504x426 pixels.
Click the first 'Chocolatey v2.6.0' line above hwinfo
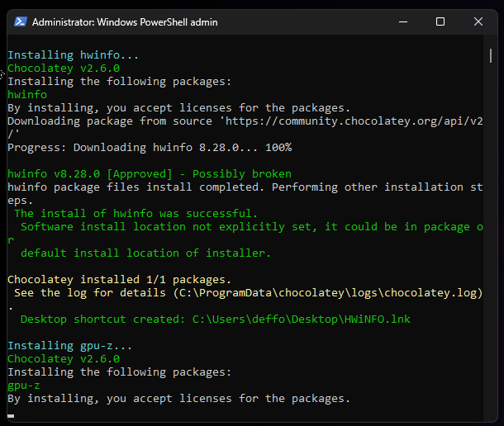click(64, 68)
